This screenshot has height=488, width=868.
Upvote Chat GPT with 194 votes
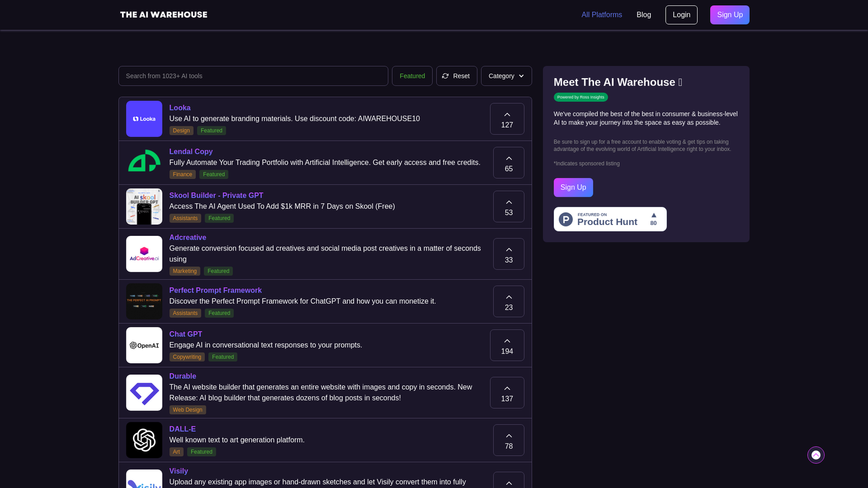coord(507,345)
